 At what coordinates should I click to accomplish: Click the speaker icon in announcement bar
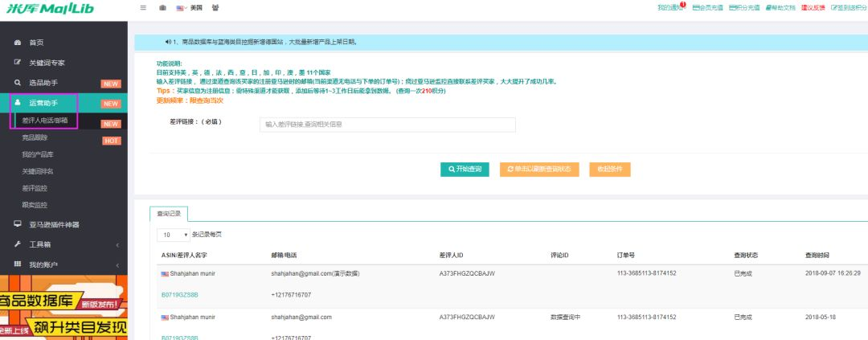pos(168,42)
